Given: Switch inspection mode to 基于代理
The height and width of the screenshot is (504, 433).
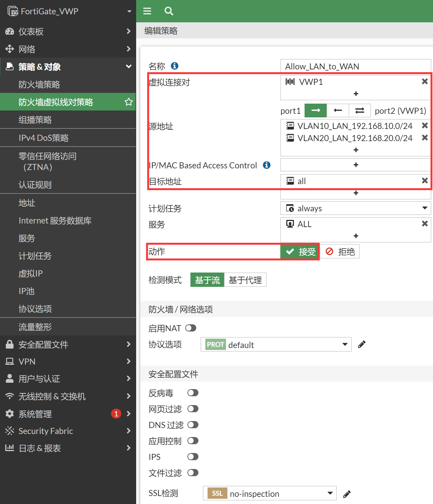Looking at the screenshot, I should point(245,280).
